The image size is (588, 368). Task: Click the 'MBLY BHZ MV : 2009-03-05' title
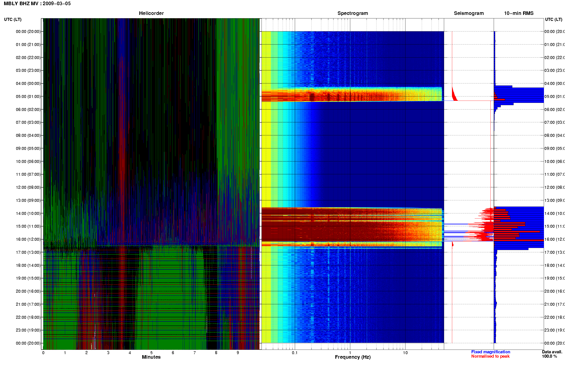click(x=37, y=3)
